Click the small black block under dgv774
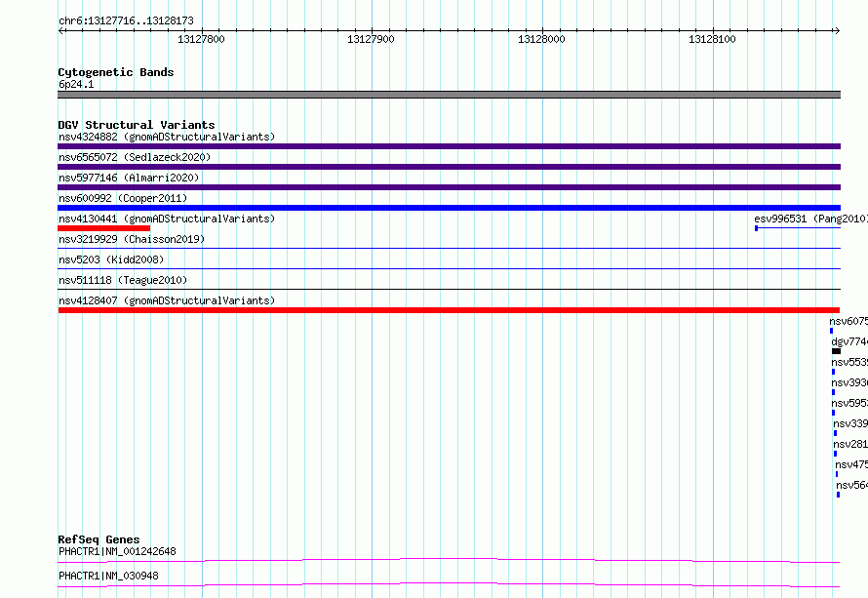This screenshot has width=868, height=598. click(x=836, y=351)
